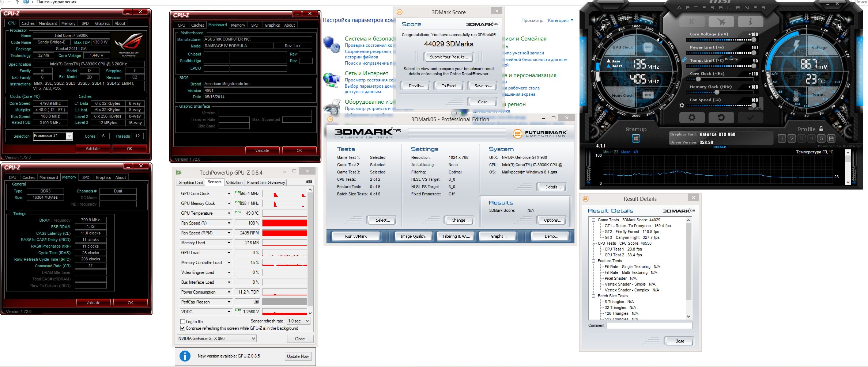Switch to Graphics Card tab in GPU-Z

[x=190, y=182]
